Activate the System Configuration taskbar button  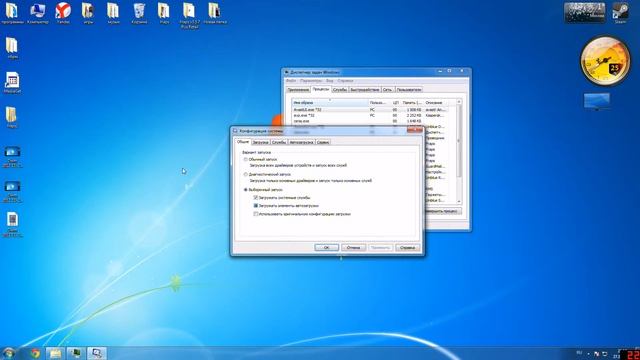pyautogui.click(x=96, y=353)
